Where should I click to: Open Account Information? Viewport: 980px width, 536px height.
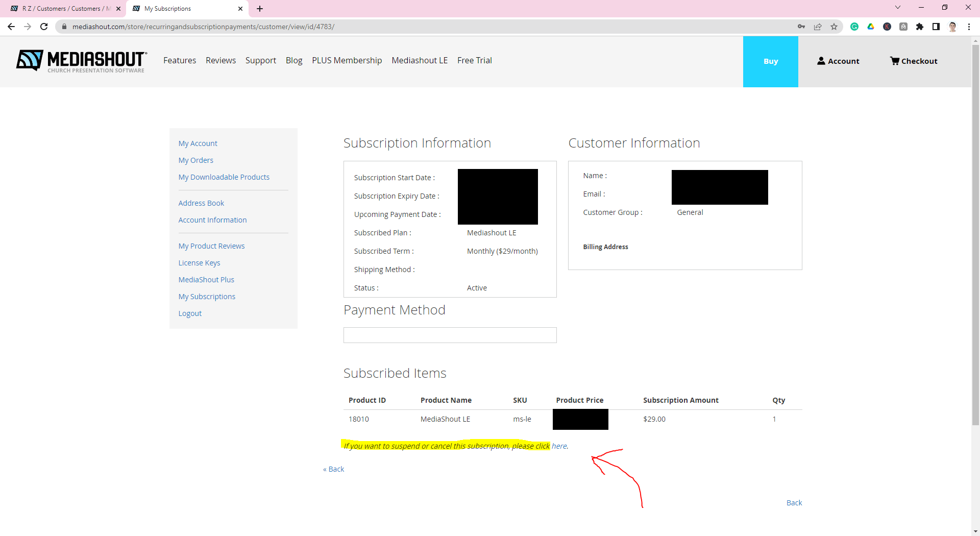tap(212, 220)
